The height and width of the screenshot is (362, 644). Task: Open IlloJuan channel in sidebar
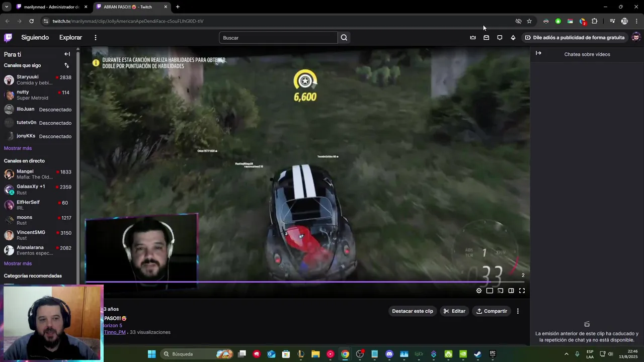coord(38,109)
